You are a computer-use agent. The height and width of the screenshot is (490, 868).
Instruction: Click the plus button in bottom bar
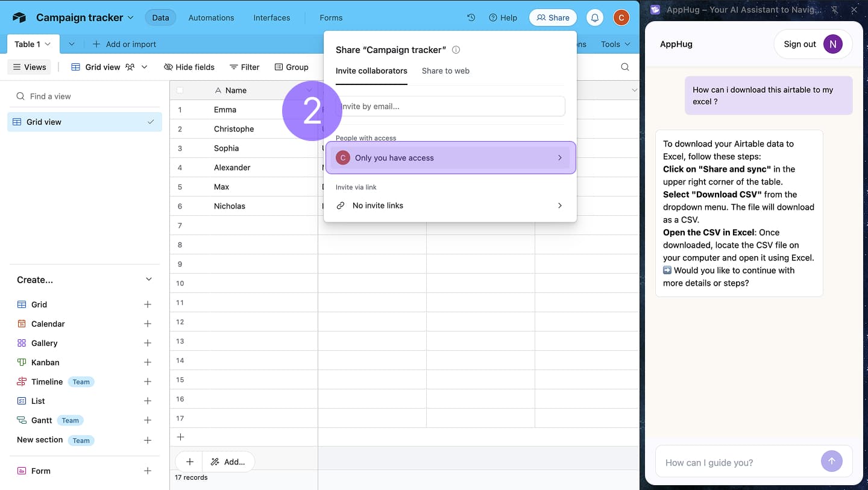click(189, 462)
